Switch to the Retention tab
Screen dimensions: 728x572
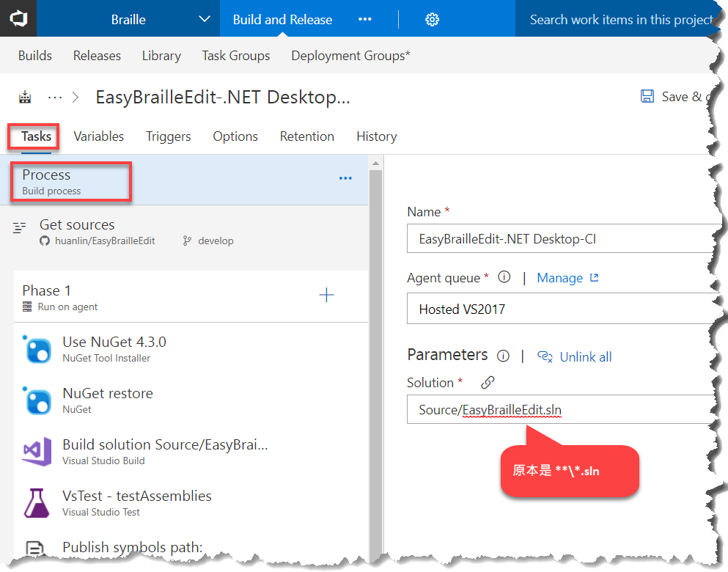point(307,136)
